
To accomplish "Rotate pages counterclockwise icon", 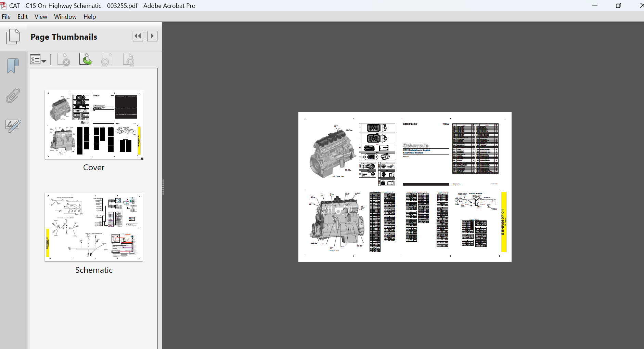I will click(x=107, y=59).
